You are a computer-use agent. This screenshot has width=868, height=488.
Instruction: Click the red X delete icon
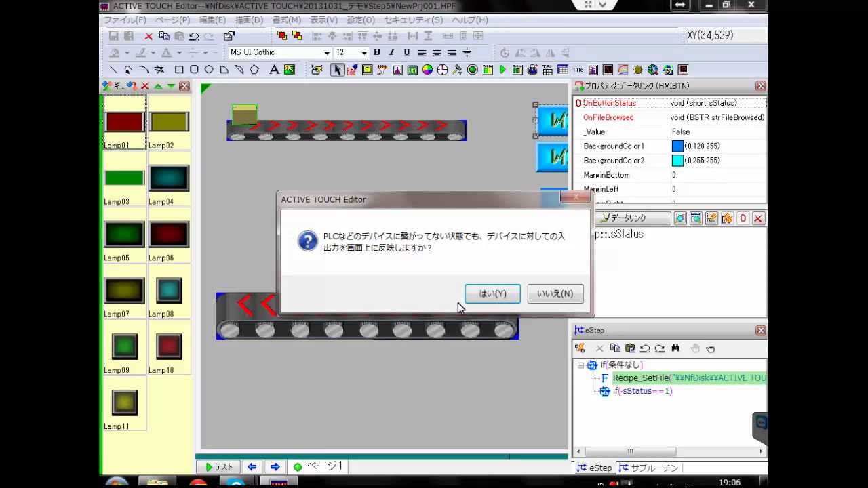click(x=149, y=36)
